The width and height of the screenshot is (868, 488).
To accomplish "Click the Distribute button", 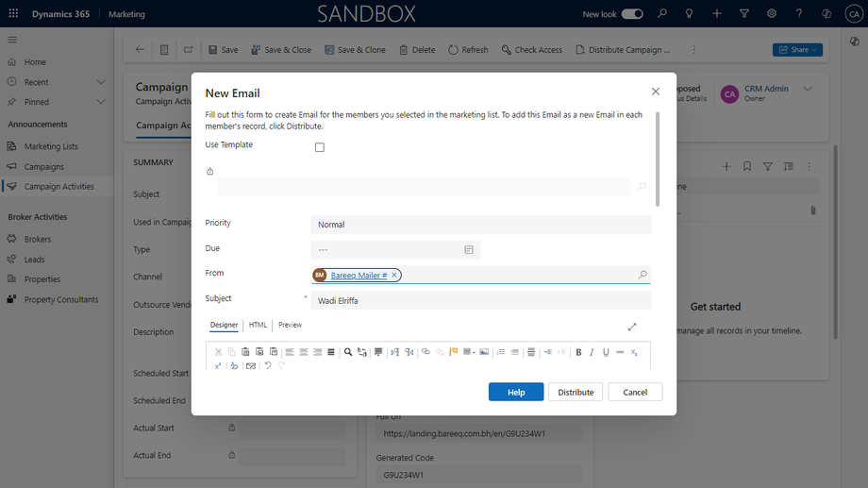I will pos(576,392).
